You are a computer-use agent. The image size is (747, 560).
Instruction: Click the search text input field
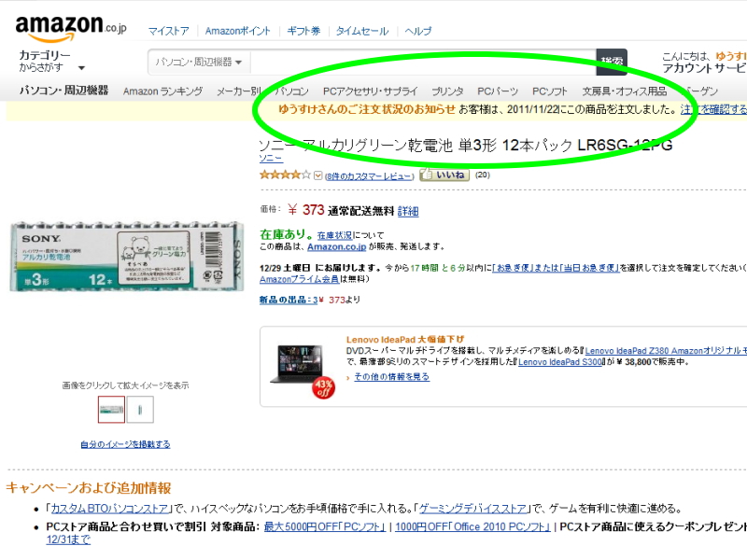[x=420, y=63]
